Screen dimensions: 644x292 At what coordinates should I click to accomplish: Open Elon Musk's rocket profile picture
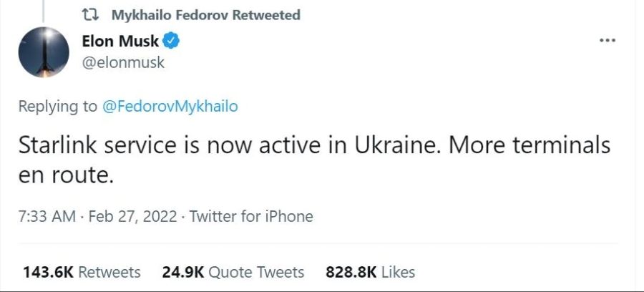click(x=43, y=54)
